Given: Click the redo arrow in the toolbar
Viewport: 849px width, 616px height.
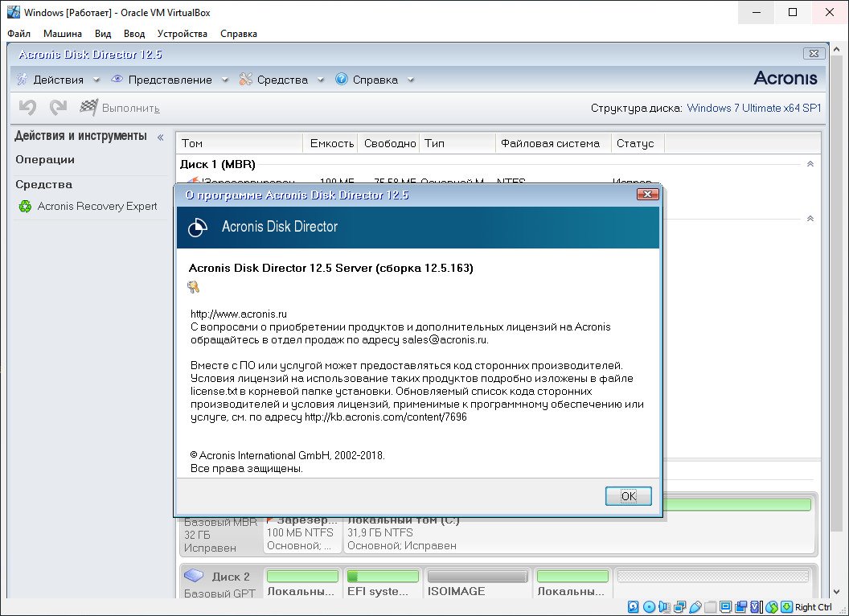Looking at the screenshot, I should click(x=58, y=107).
